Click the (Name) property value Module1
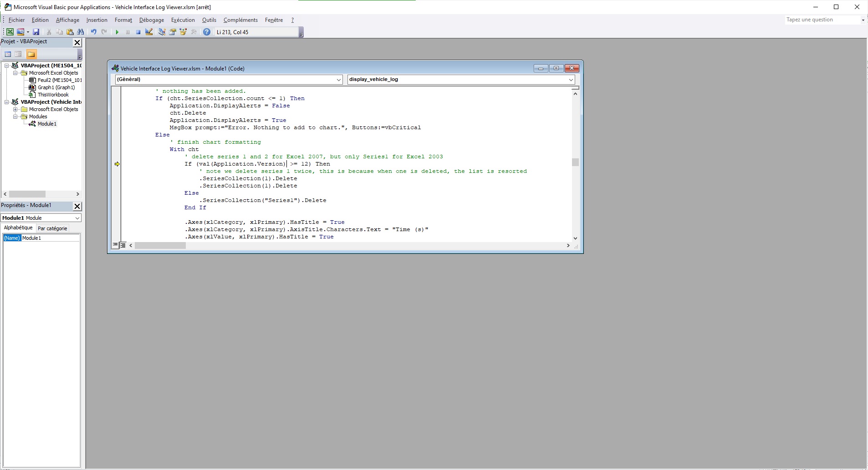This screenshot has height=470, width=868. tap(51, 238)
